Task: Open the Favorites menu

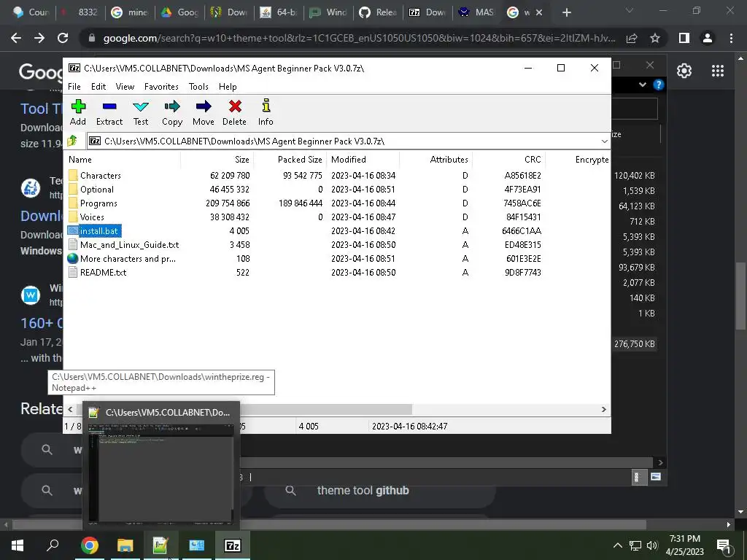Action: click(x=161, y=87)
